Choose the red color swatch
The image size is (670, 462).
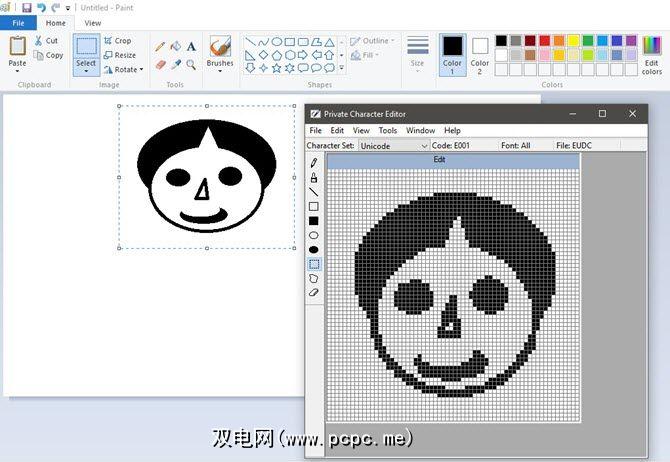544,41
